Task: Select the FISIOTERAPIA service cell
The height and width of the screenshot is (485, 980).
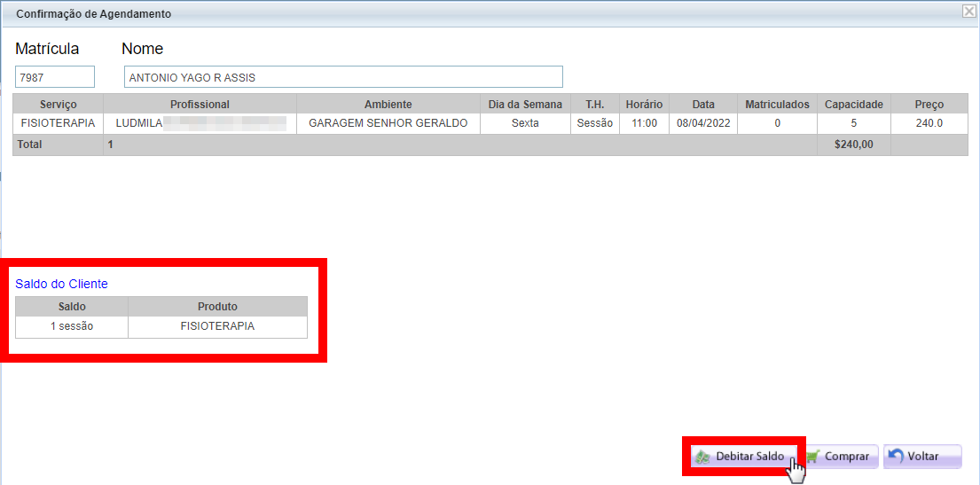Action: click(x=58, y=123)
